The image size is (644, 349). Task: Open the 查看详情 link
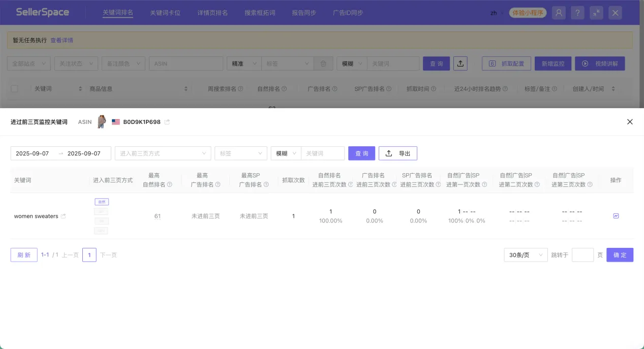pyautogui.click(x=62, y=40)
